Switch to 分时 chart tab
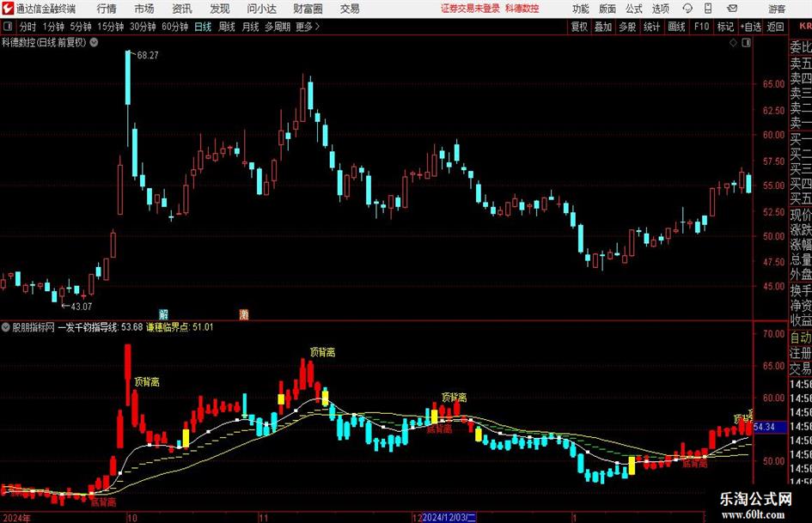Viewport: 812px width, 523px height. 28,27
